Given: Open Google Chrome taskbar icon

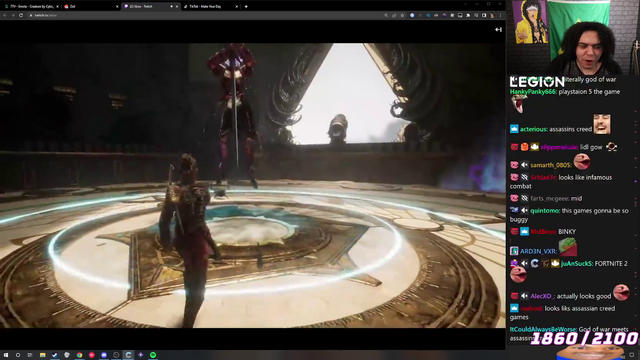Looking at the screenshot, I should [79, 355].
